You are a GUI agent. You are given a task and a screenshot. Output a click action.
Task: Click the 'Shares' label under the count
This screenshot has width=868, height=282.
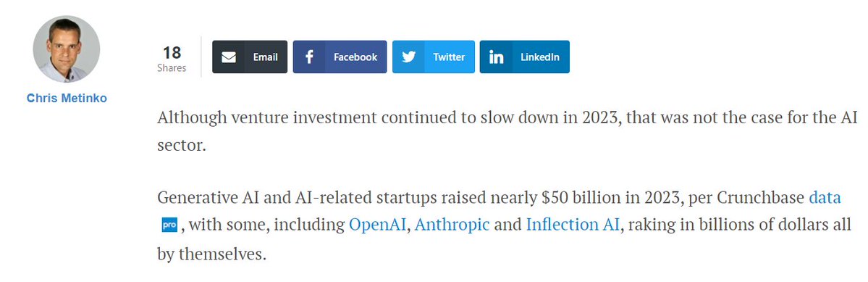pyautogui.click(x=172, y=68)
